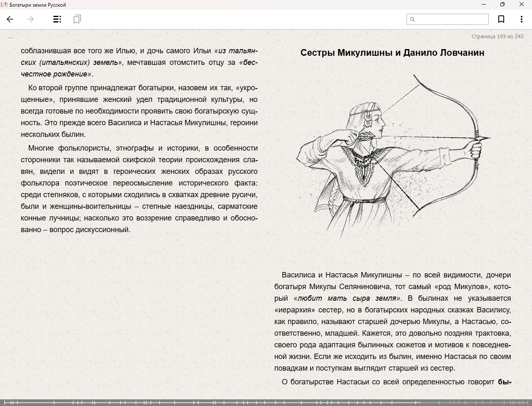
Task: Click the ellipsis above the left page
Action: [x=11, y=37]
